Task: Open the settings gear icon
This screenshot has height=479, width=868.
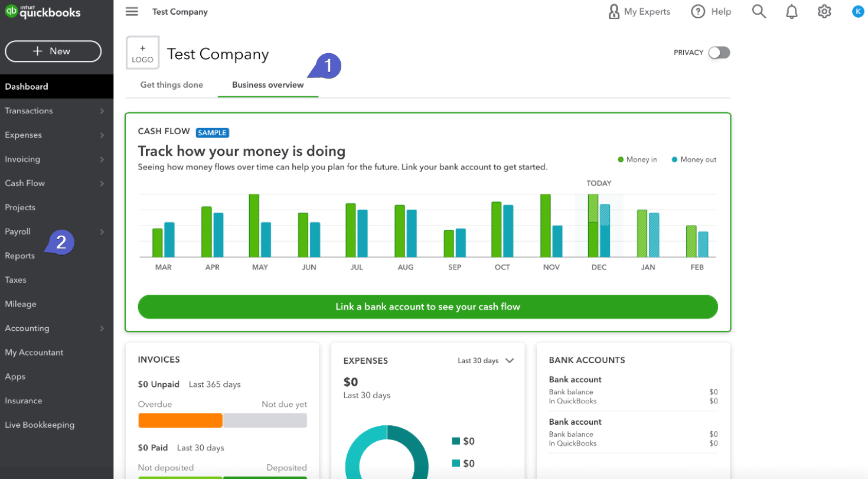Action: tap(824, 12)
